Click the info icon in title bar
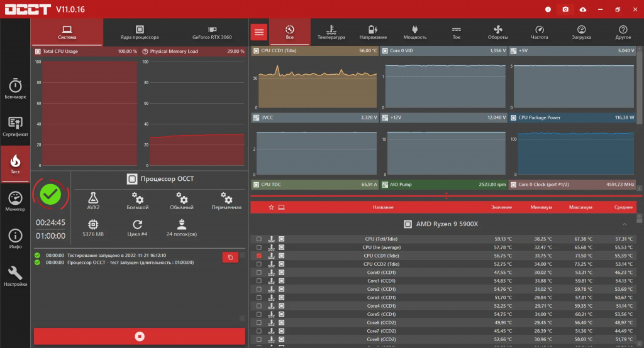 tap(548, 9)
